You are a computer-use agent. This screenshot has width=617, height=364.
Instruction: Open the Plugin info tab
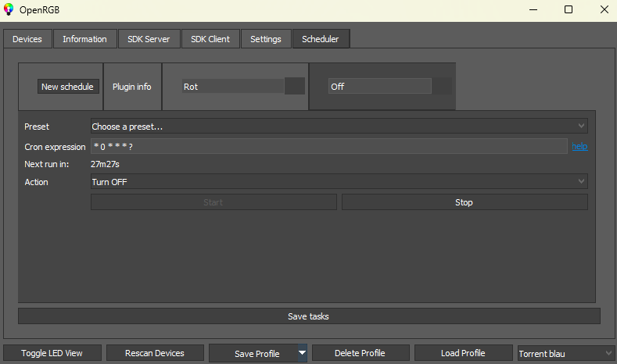(132, 87)
